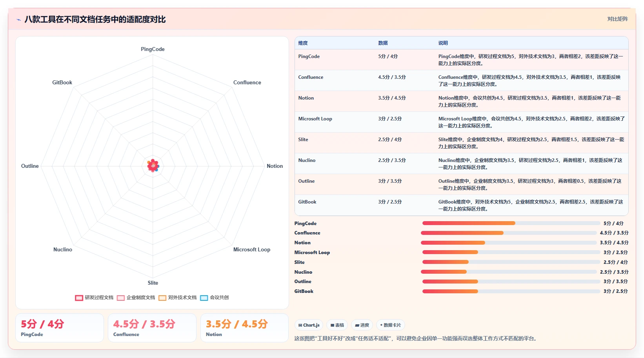Click the Microsoft Loop row description in the table
Image resolution: width=644 pixels, height=358 pixels.
click(x=531, y=122)
